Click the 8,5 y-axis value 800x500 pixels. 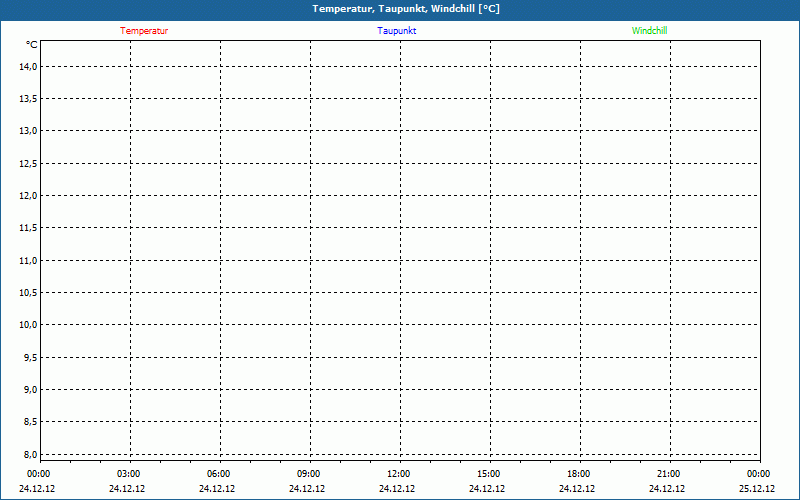click(x=30, y=421)
